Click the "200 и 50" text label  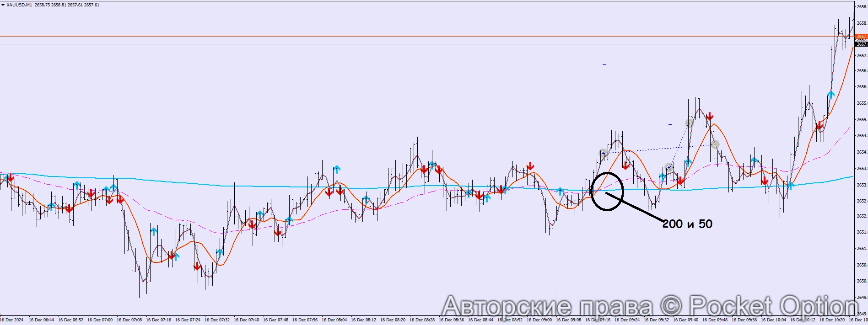[x=687, y=224]
